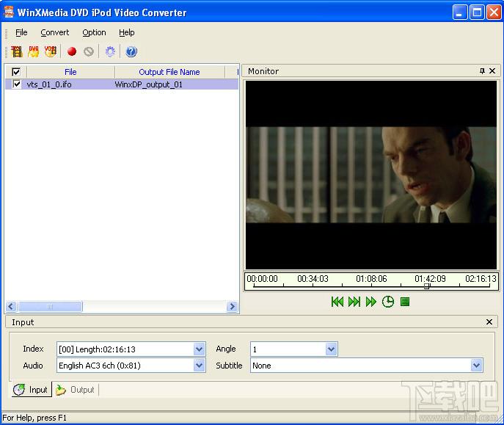Sort by the File column header
This screenshot has width=504, height=425.
tap(70, 72)
